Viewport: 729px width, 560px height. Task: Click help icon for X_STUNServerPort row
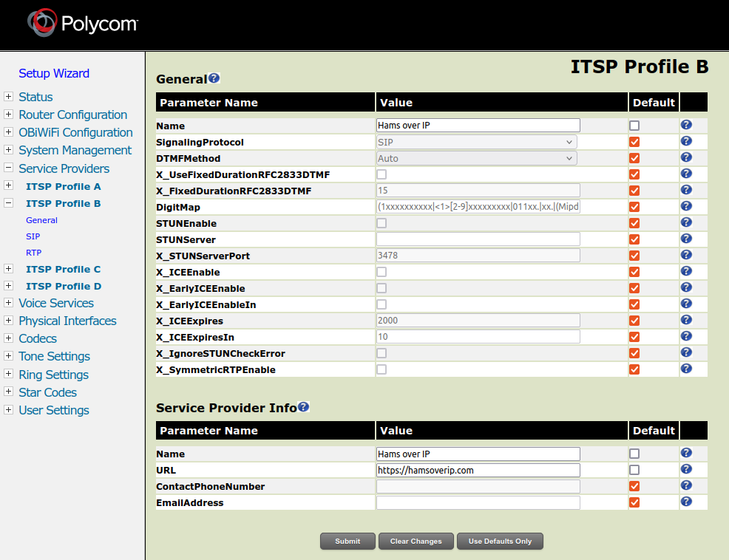(686, 255)
